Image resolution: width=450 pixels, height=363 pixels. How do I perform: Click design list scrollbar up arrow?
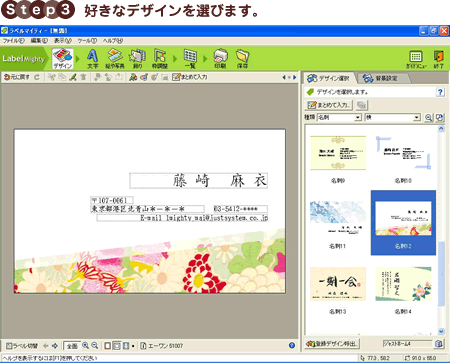(441, 129)
